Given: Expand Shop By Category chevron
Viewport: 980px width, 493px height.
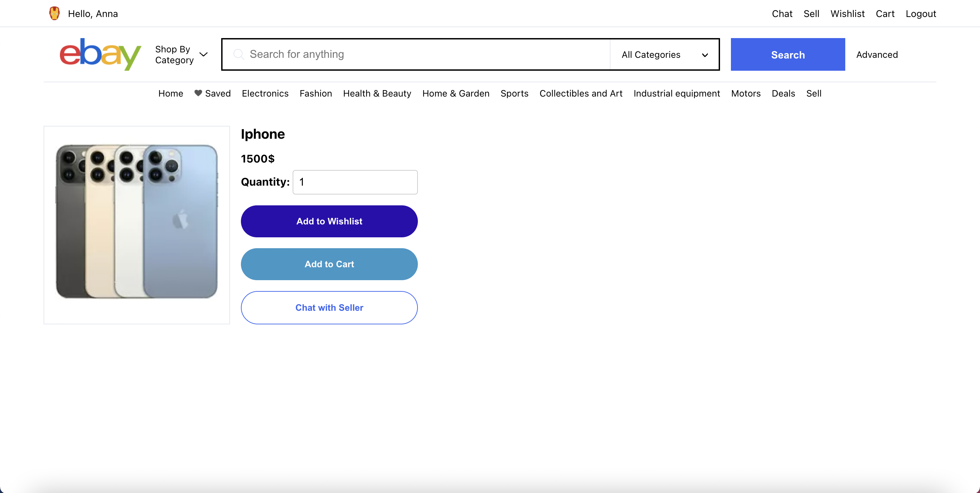Looking at the screenshot, I should (203, 54).
